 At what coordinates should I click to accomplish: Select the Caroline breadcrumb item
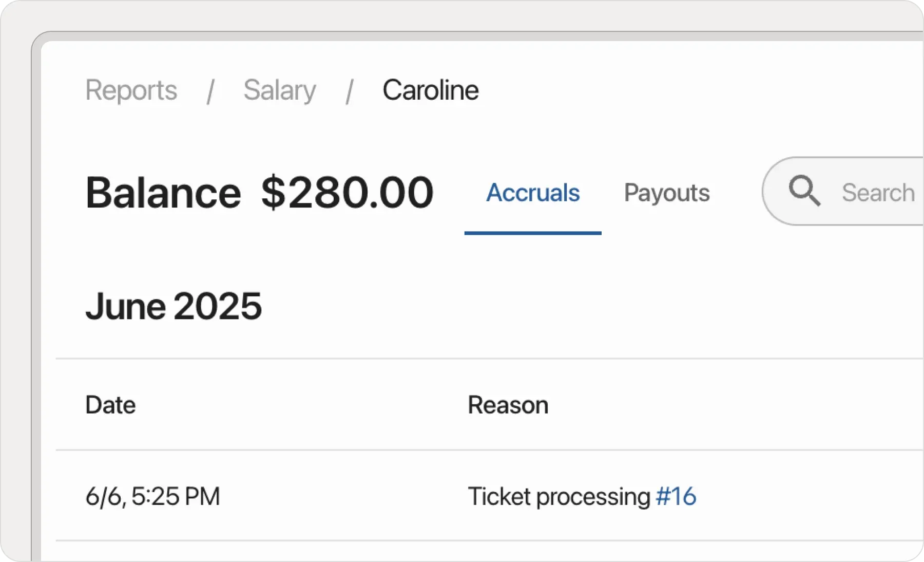430,90
